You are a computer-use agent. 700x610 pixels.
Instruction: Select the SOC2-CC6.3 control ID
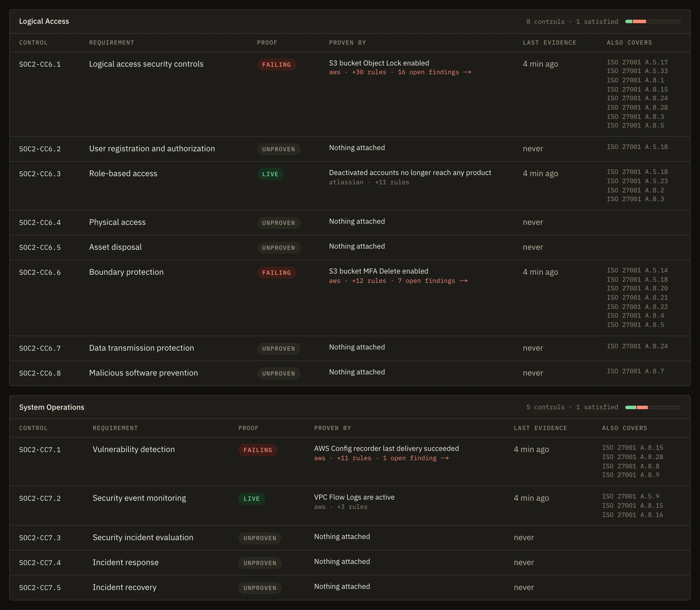point(40,174)
